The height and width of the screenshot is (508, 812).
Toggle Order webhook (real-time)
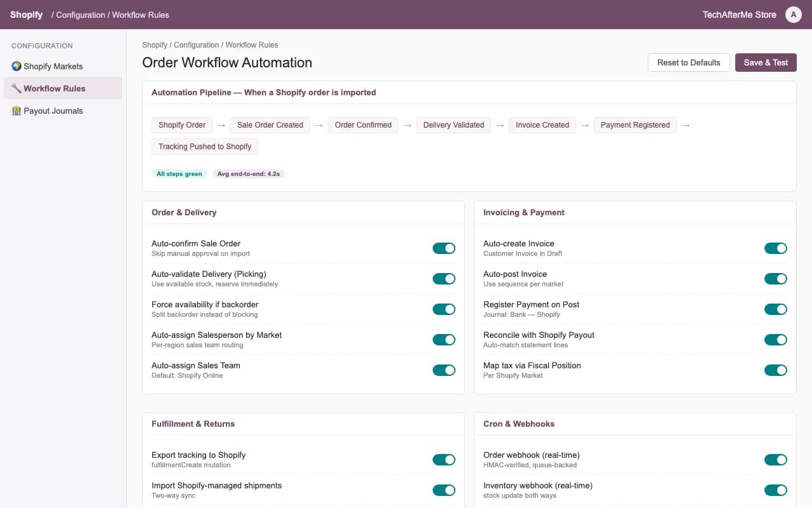click(776, 460)
